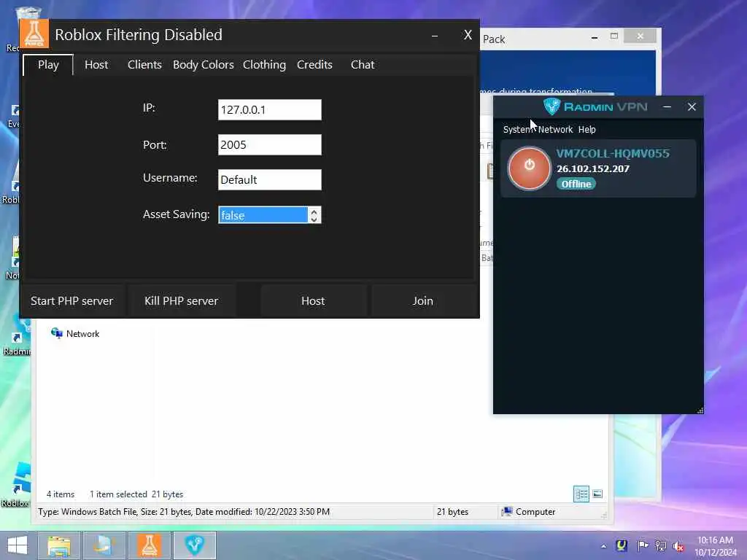This screenshot has height=560, width=747.
Task: Switch to the Host tab
Action: [96, 65]
